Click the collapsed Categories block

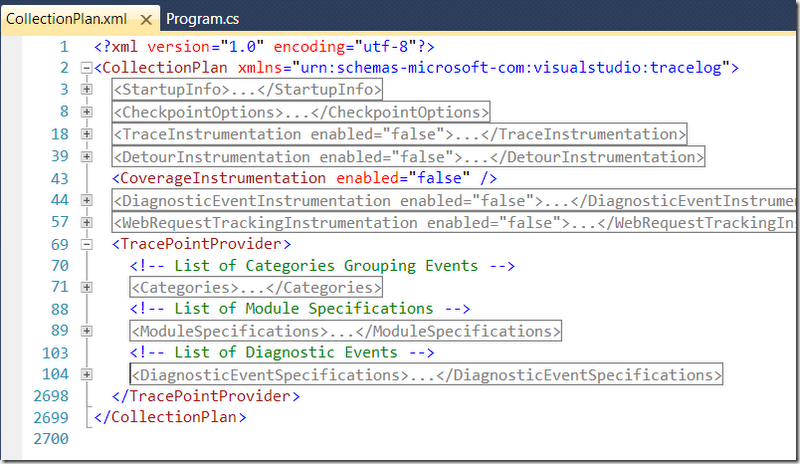click(x=256, y=287)
